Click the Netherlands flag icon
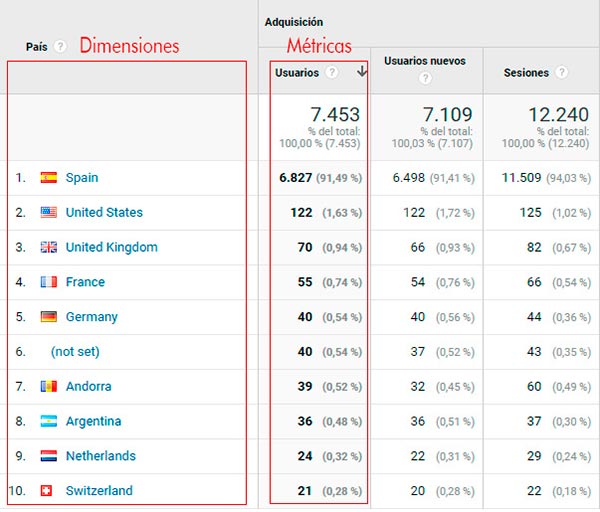This screenshot has height=512, width=600. click(x=49, y=456)
